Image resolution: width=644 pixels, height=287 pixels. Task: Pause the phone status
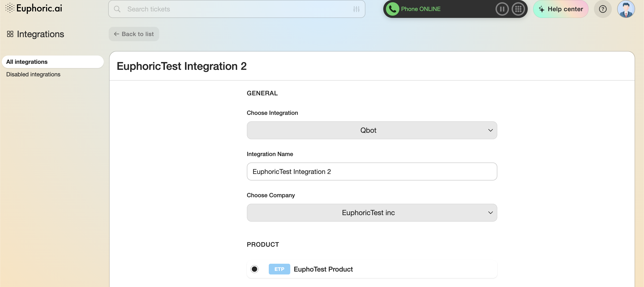point(502,9)
